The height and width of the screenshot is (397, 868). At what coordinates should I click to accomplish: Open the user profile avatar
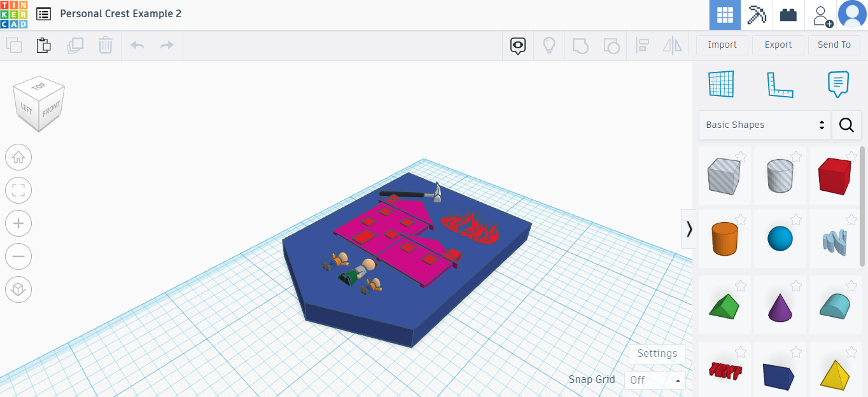[x=852, y=15]
